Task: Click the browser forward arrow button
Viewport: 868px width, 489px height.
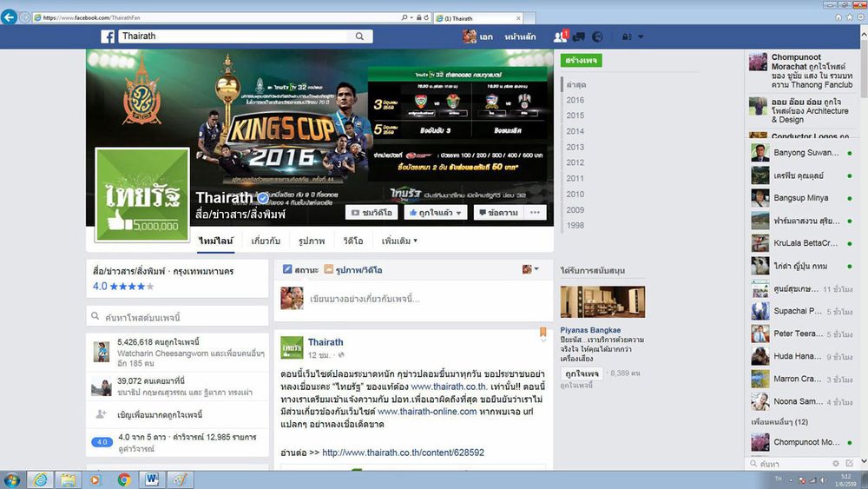Action: (25, 17)
